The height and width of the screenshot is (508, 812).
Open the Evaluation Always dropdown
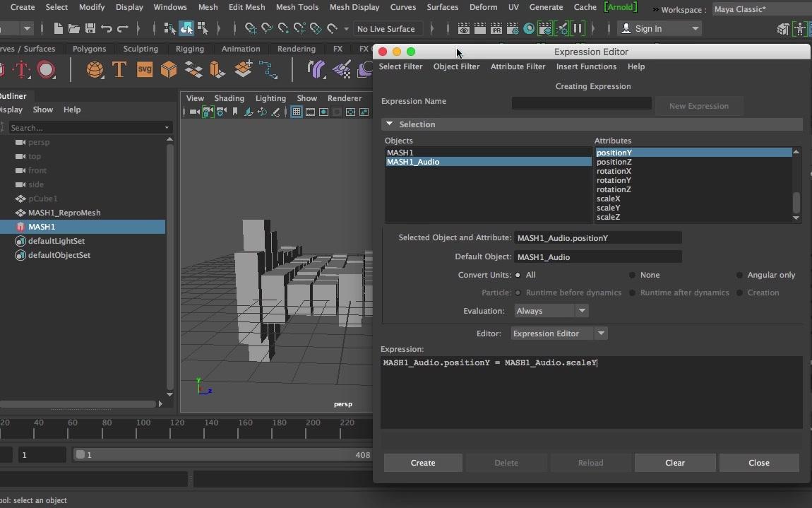(549, 311)
